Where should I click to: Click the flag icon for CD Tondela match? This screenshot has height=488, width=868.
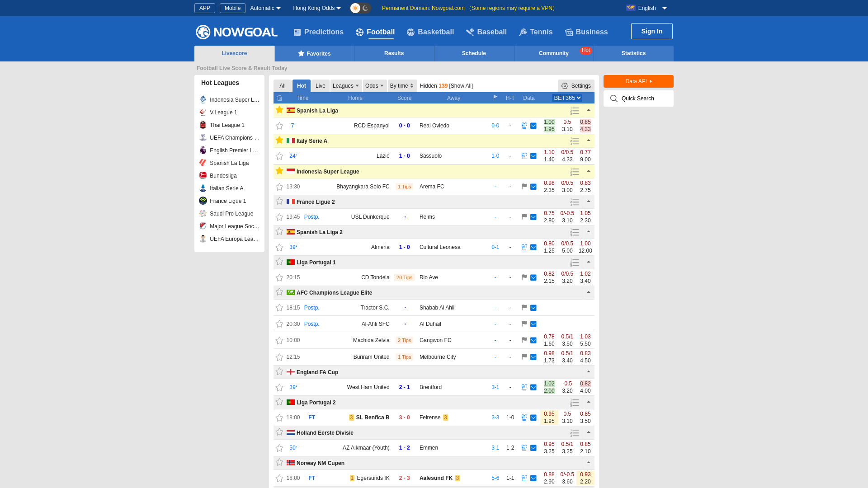(x=524, y=277)
